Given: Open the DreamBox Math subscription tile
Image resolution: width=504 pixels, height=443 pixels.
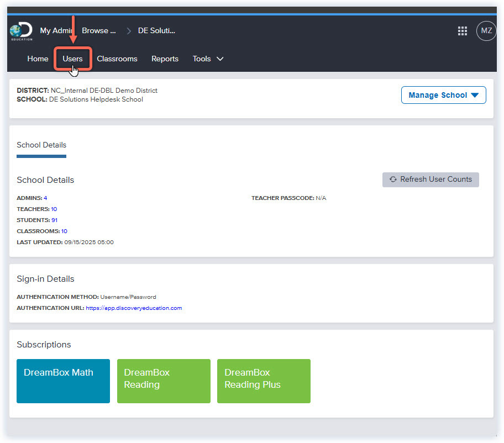Looking at the screenshot, I should 63,381.
